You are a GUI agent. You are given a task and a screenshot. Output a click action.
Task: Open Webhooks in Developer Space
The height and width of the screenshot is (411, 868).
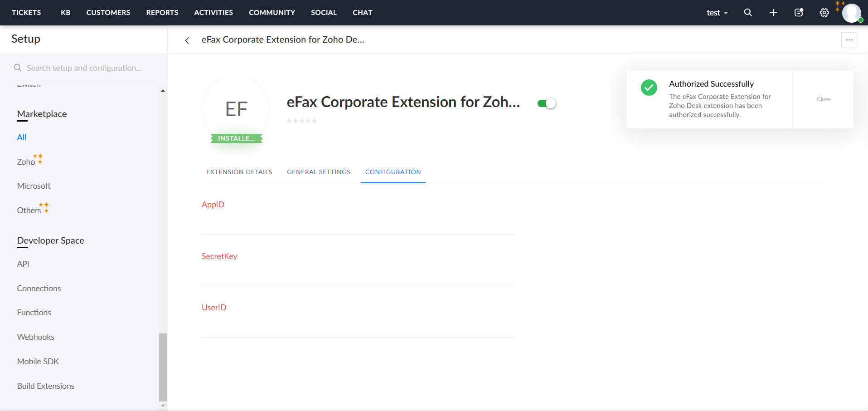coord(36,337)
